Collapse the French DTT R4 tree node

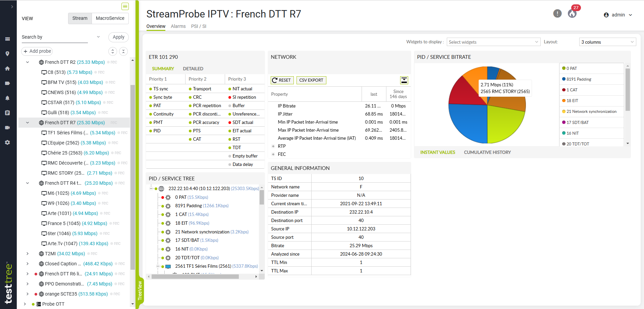(28, 183)
